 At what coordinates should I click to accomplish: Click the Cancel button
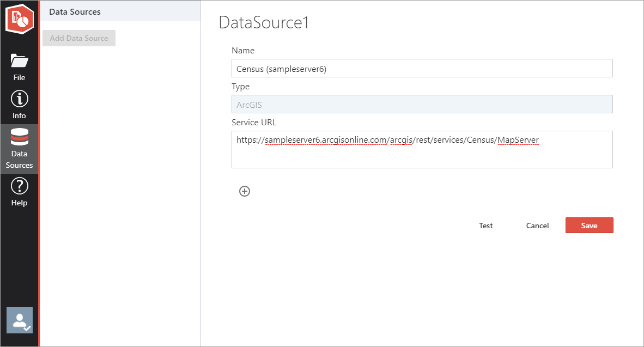[537, 225]
